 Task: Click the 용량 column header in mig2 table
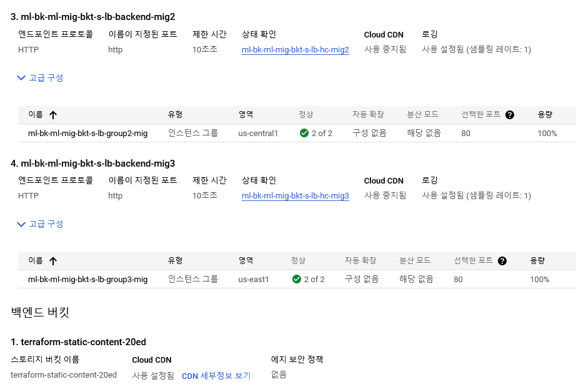pos(545,115)
